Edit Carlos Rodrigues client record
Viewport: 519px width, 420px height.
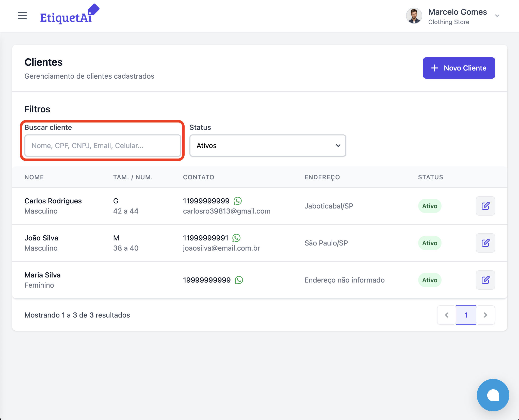pos(485,206)
